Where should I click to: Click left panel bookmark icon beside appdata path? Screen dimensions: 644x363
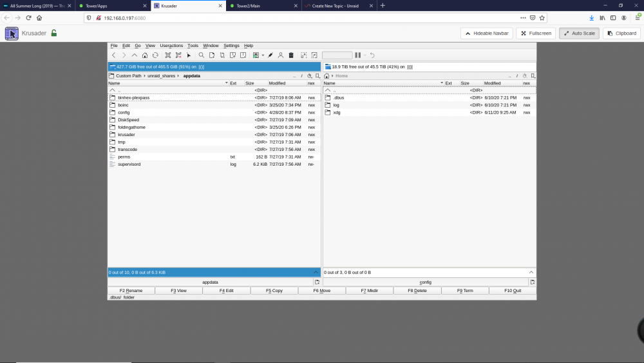(x=317, y=75)
